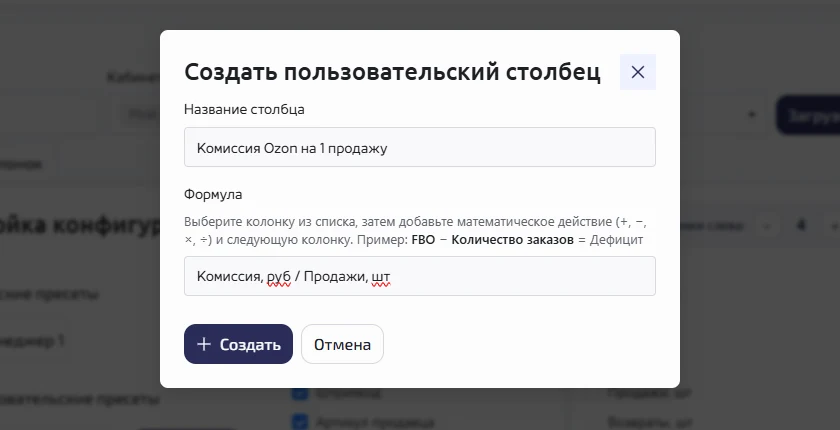Click the plus icon on Создать button

[x=204, y=344]
